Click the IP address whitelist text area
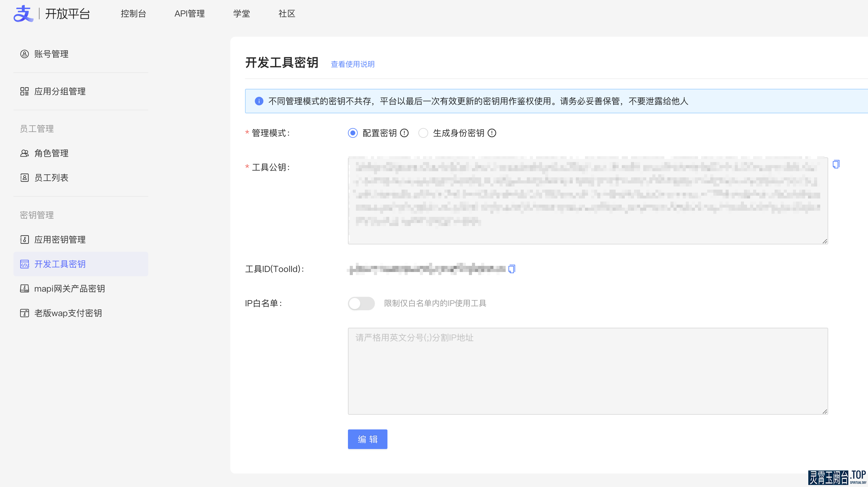The width and height of the screenshot is (868, 487). click(588, 371)
